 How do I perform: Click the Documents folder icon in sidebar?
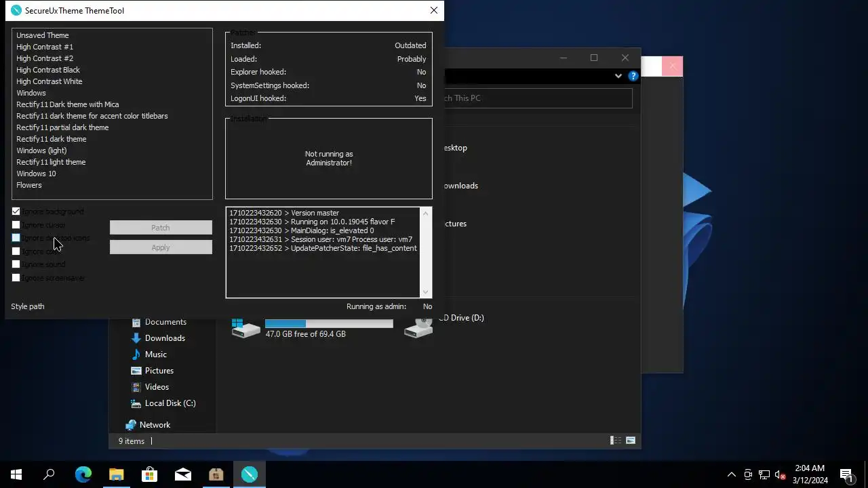tap(136, 322)
